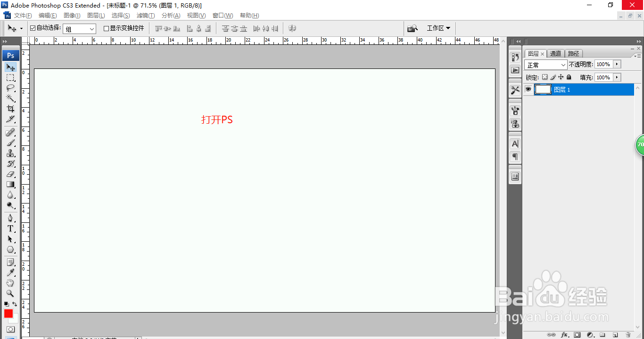Select the History Brush tool
This screenshot has width=644, height=339.
click(10, 163)
